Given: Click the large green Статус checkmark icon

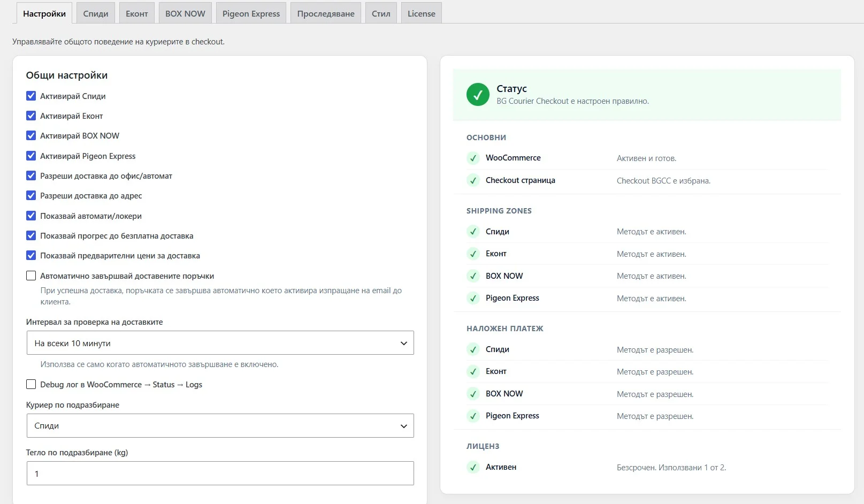Looking at the screenshot, I should tap(478, 95).
